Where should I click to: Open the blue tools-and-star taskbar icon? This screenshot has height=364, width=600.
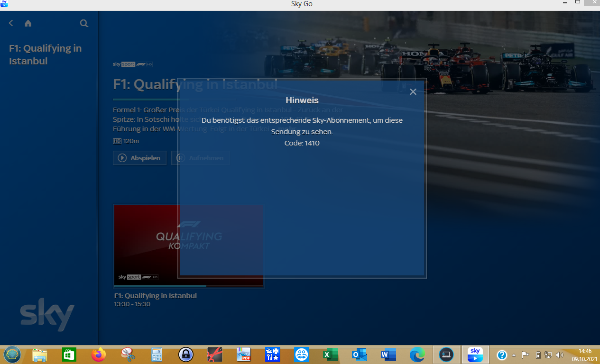pyautogui.click(x=272, y=355)
